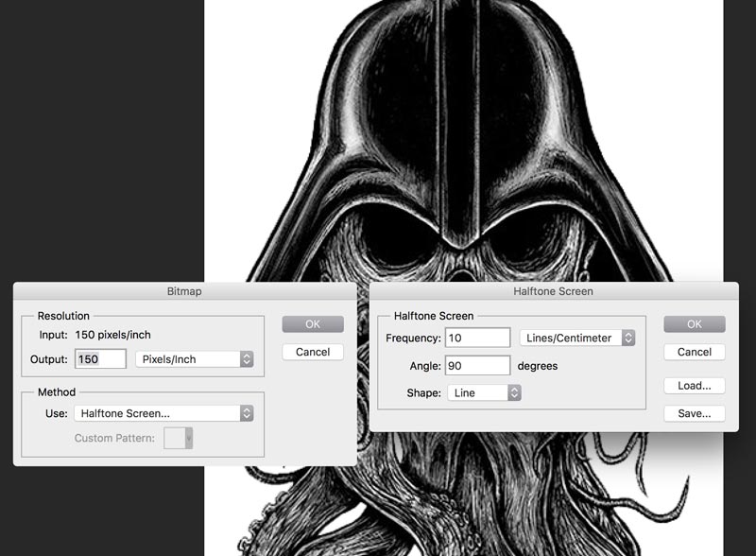Open the Lines/Centimeter units dropdown
Viewport: 756px width, 556px height.
(577, 338)
